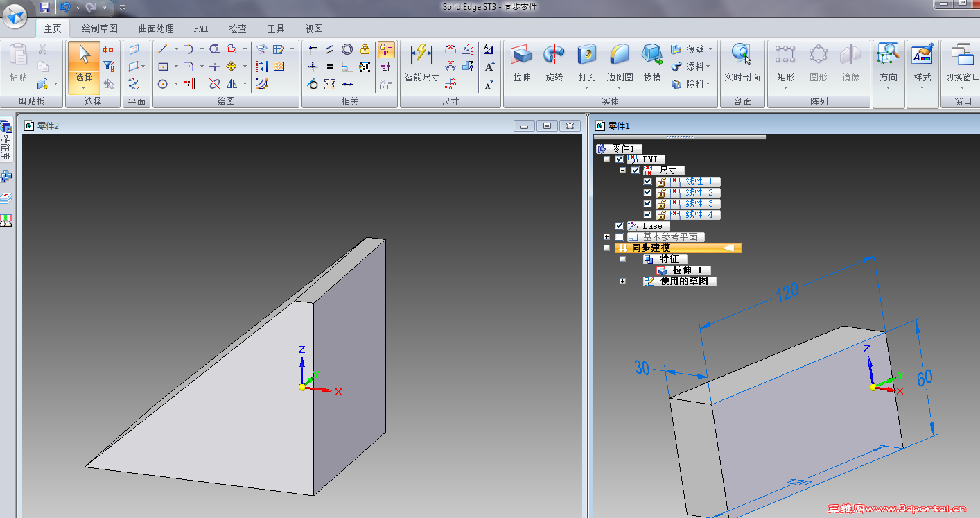980x518 pixels.
Task: Hide the Base coordinate system checkbox
Action: [620, 226]
